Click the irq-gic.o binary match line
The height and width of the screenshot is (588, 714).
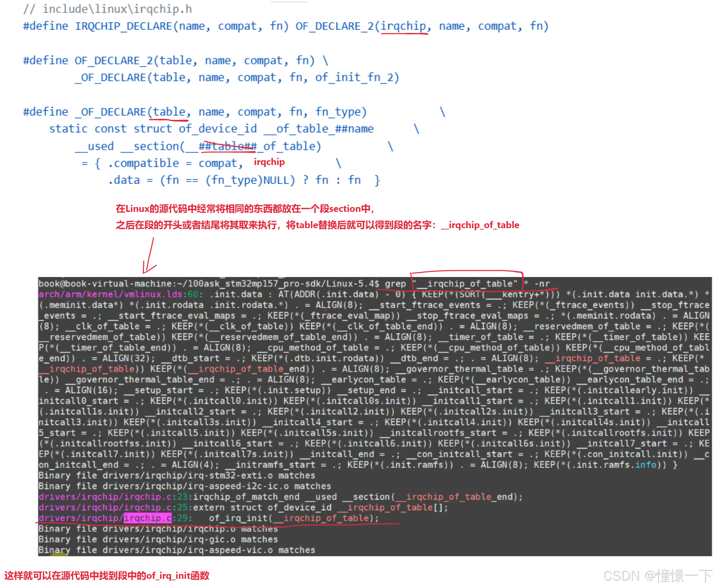tap(158, 539)
